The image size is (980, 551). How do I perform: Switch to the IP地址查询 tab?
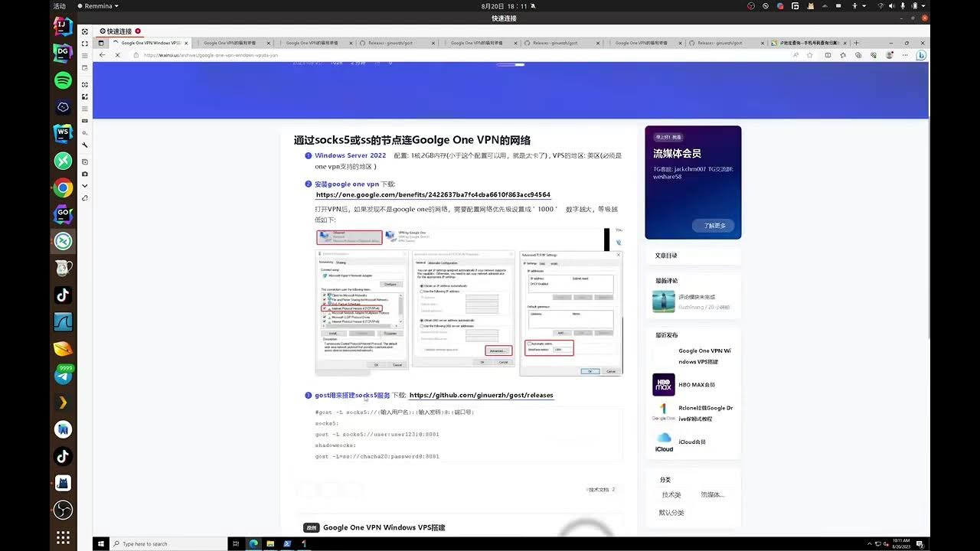tap(808, 43)
